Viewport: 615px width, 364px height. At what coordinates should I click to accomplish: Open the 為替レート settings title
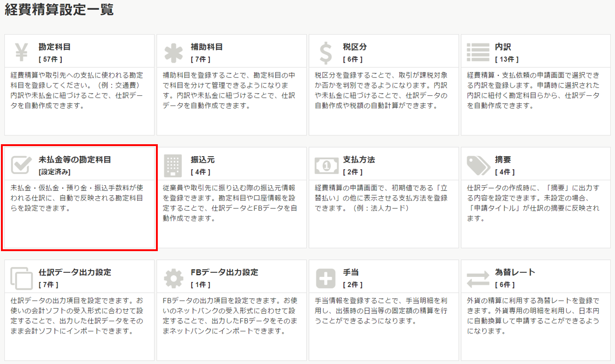(x=515, y=272)
